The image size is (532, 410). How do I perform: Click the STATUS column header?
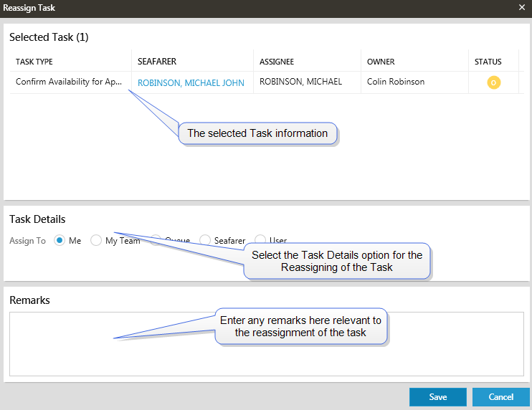click(x=488, y=62)
